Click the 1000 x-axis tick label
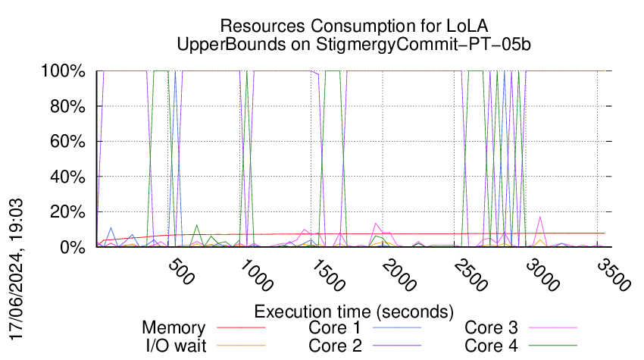Screen dimensions: 644x360 pos(256,275)
